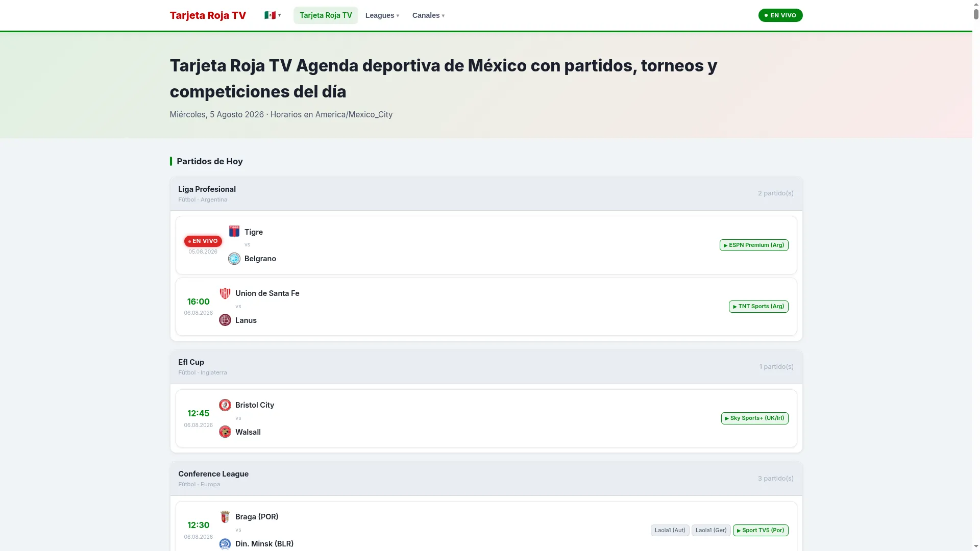Click the '3 partido(s)' count label
This screenshot has height=551, width=980.
[x=775, y=479]
